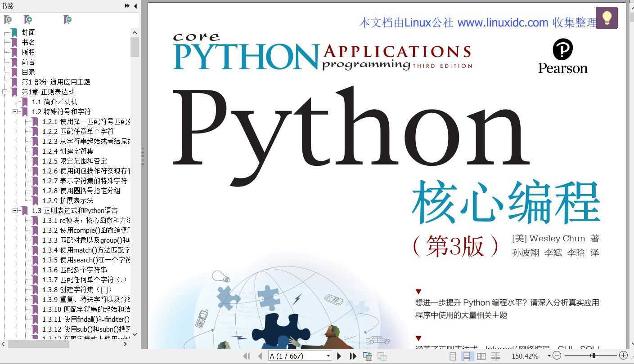Select the 1.3.12 使用sub()和subn() bookmark
Screen dimensions: 634x364
[86, 329]
